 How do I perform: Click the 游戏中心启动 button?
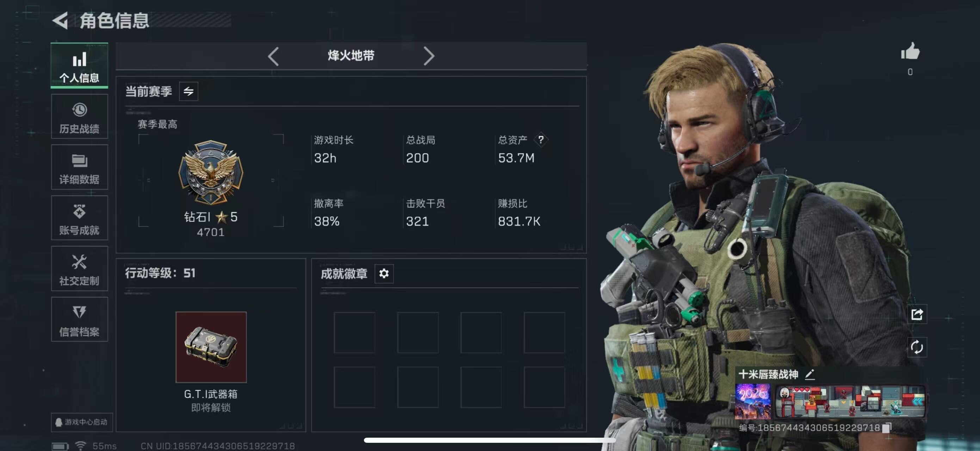pos(82,422)
